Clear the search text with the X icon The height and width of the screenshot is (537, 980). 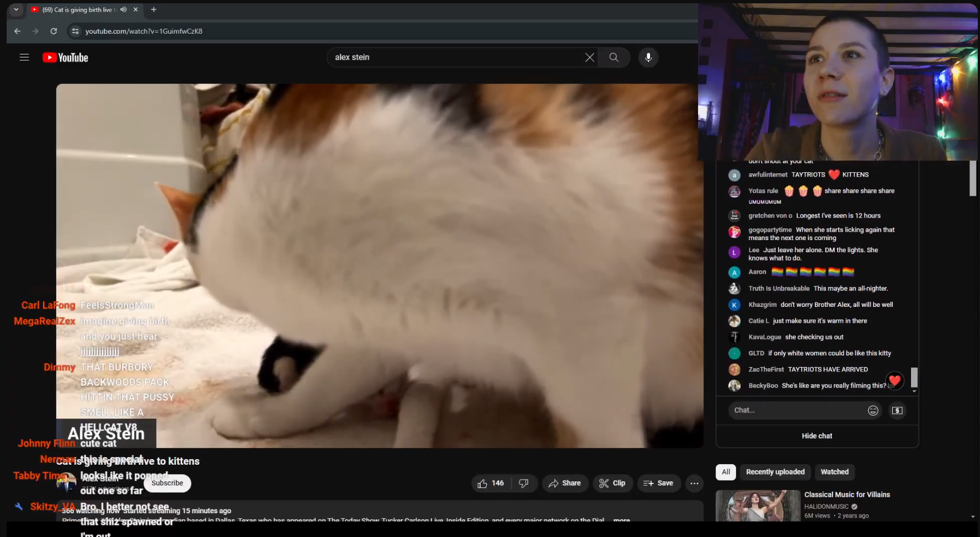click(589, 57)
